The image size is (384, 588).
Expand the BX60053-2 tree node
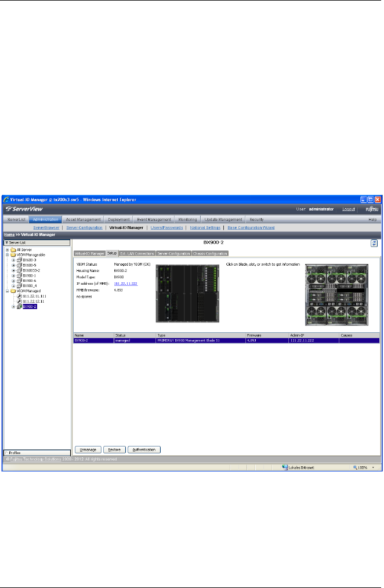pos(13,270)
